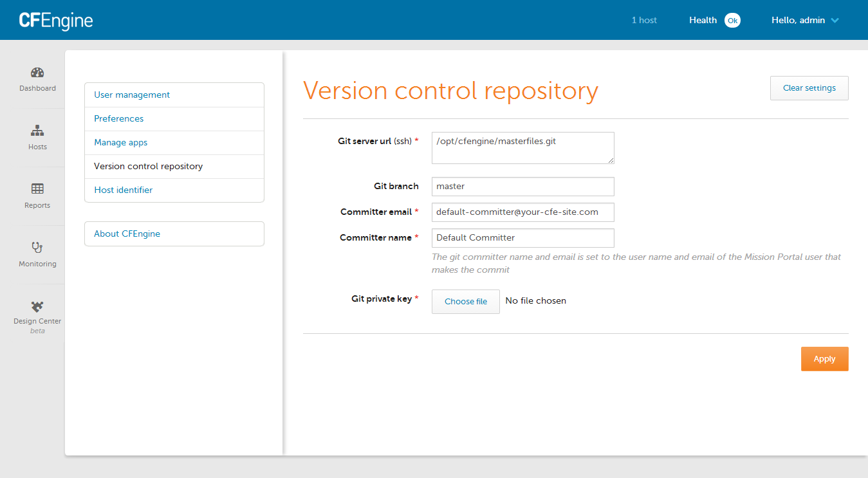Click the 'Version control repository' heading
The height and width of the screenshot is (478, 868).
click(451, 91)
